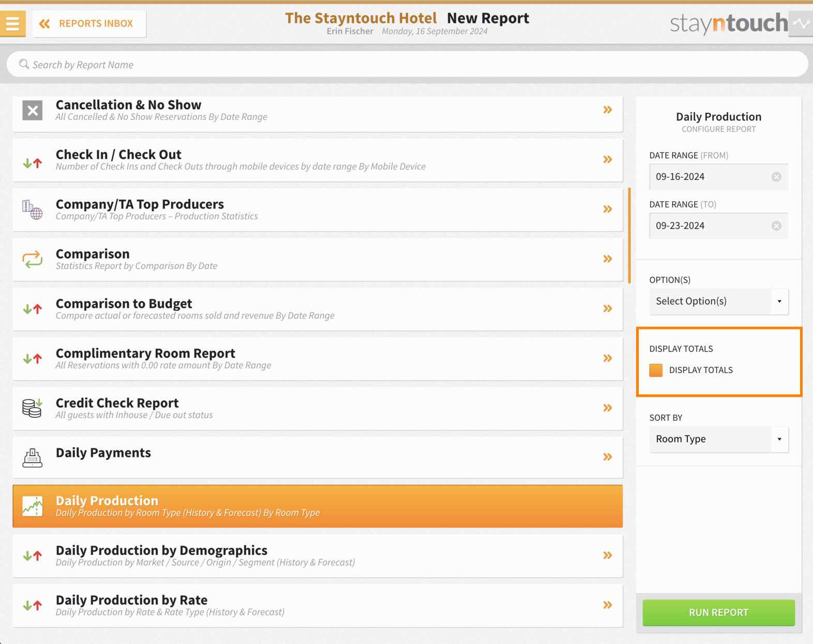Open the activity graph icon beside the logo
Viewport: 813px width, 644px height.
click(x=801, y=23)
